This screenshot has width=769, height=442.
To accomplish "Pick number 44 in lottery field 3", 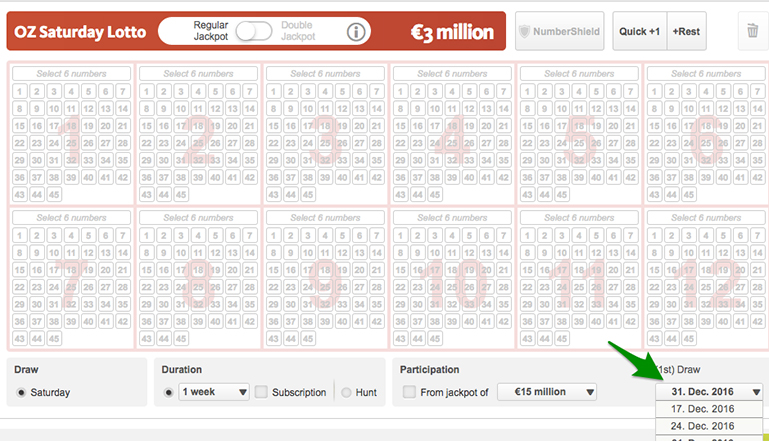I will (291, 195).
